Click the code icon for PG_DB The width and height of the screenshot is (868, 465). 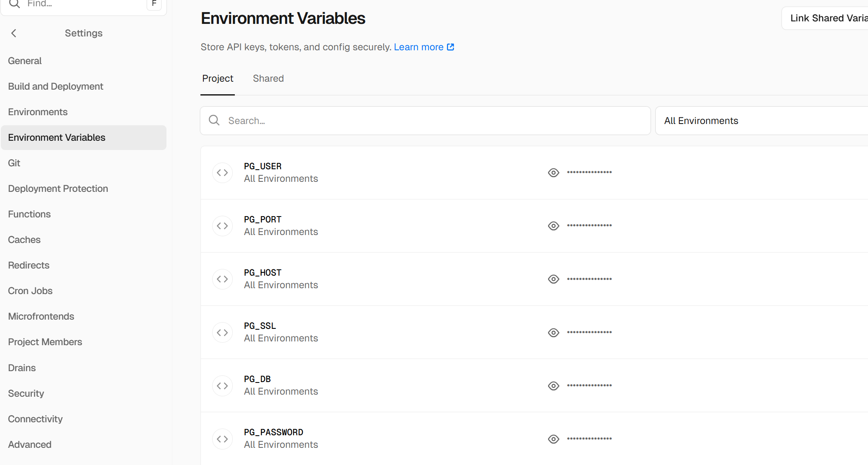(222, 385)
